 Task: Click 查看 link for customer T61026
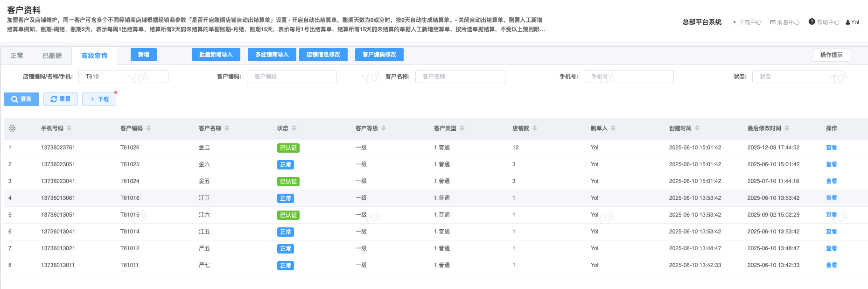[x=831, y=148]
